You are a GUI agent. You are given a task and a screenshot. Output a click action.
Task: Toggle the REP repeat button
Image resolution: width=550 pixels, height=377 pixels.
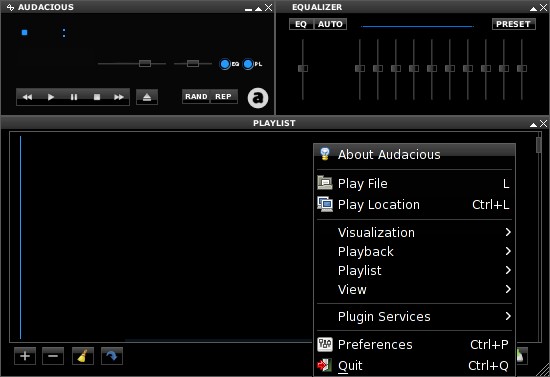223,96
